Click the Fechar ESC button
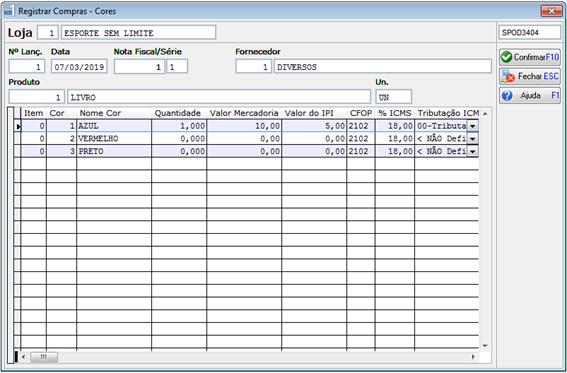The width and height of the screenshot is (567, 373). coord(530,76)
